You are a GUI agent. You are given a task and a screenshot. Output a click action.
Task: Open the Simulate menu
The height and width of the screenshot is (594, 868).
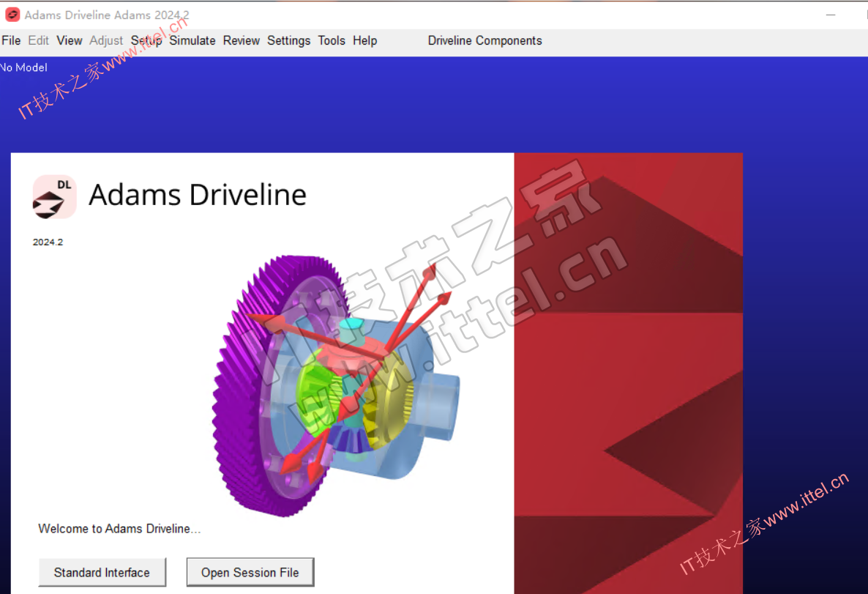(x=192, y=41)
